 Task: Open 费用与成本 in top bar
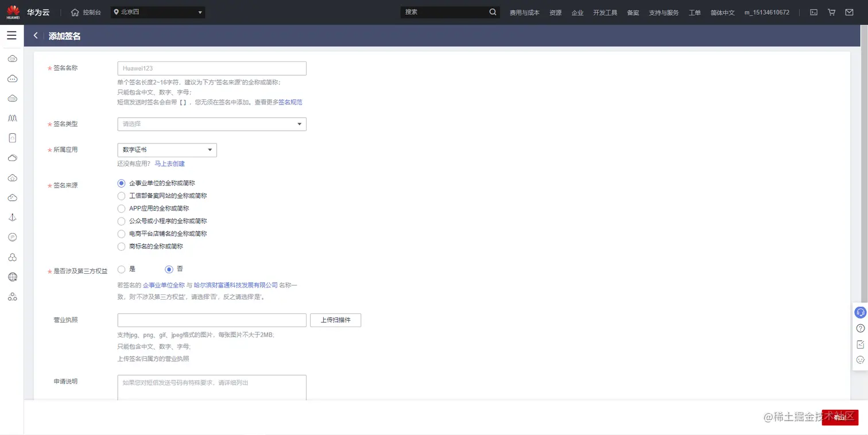point(525,13)
